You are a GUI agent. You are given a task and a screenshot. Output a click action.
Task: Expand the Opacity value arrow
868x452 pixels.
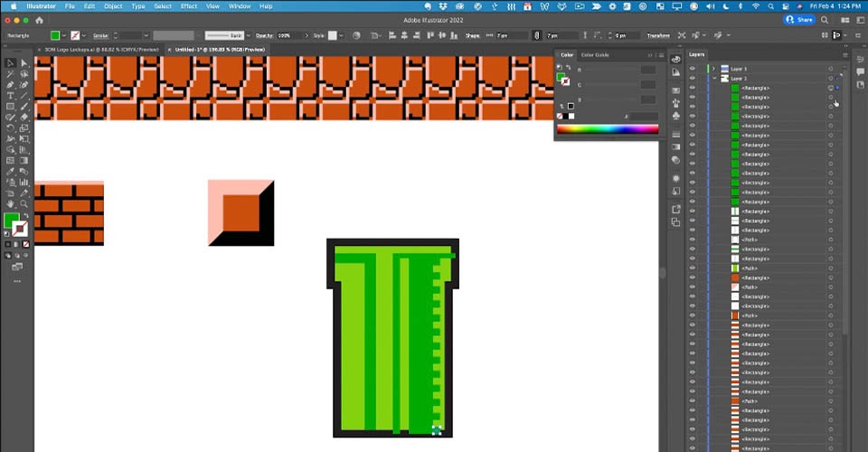[x=307, y=35]
